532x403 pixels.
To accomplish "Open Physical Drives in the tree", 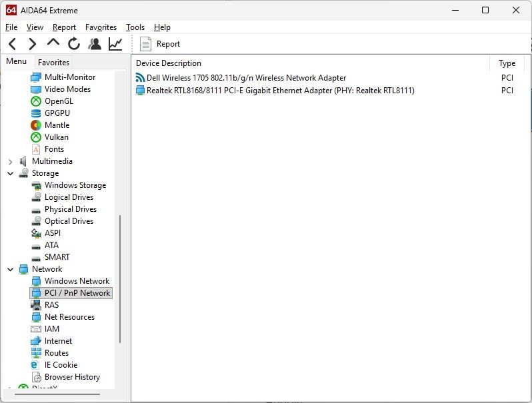I will coord(71,209).
